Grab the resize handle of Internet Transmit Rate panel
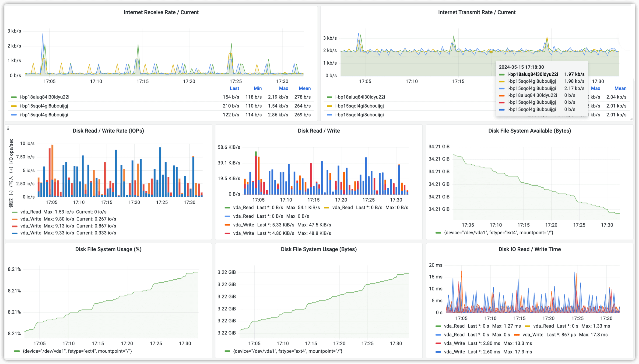Viewport: 639px width, 364px height. click(631, 119)
